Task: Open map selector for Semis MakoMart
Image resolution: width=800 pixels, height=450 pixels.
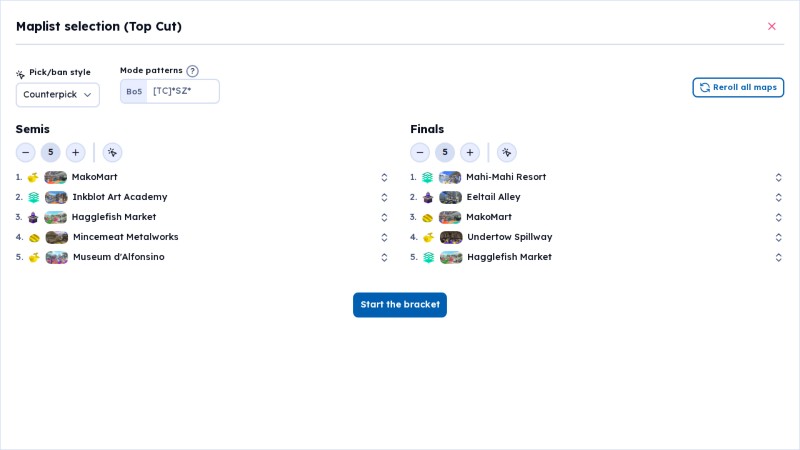Action: [384, 177]
